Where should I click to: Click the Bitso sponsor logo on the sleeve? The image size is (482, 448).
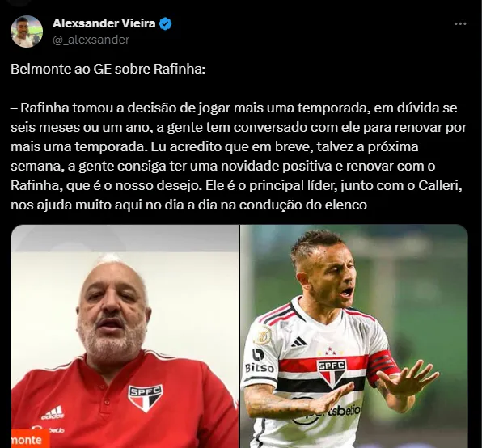tap(259, 361)
